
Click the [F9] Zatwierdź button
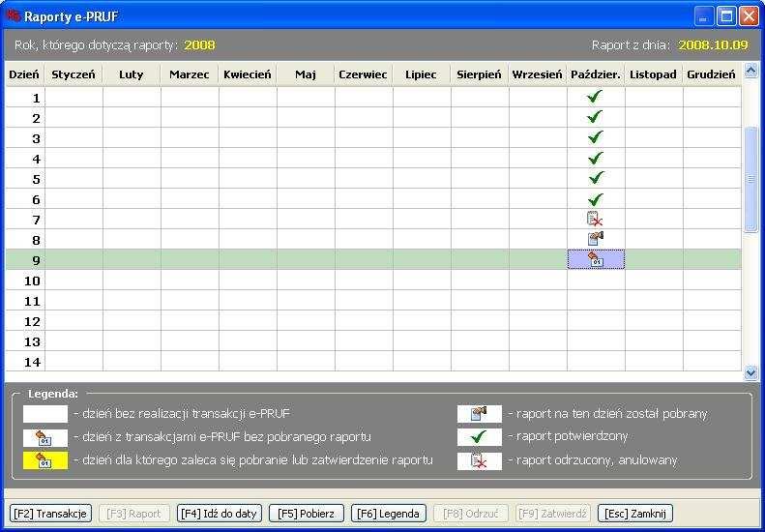[553, 514]
